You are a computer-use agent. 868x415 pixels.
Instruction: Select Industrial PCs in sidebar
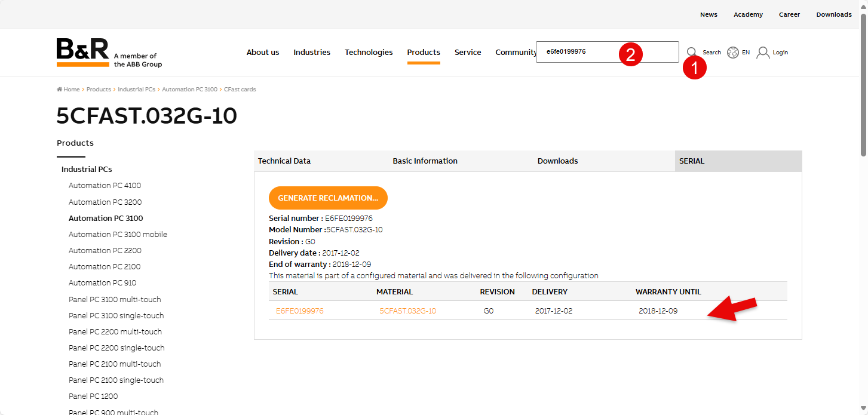click(x=87, y=170)
